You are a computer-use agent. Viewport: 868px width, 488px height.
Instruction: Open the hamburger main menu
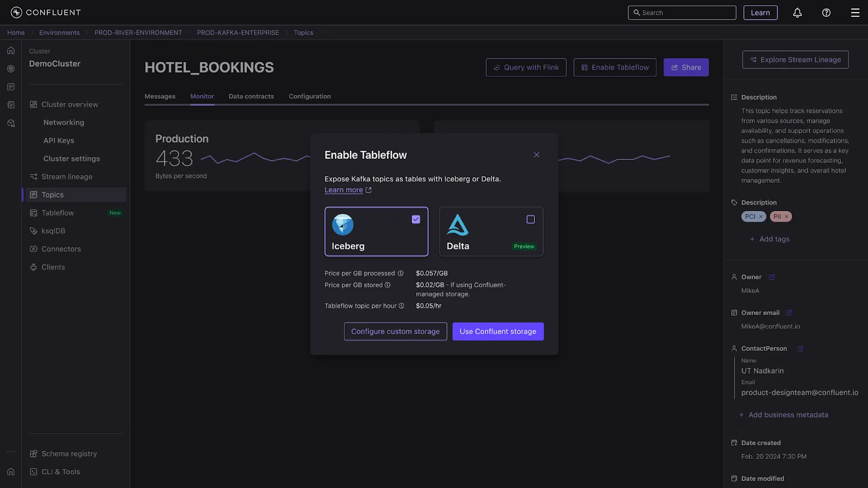tap(855, 12)
